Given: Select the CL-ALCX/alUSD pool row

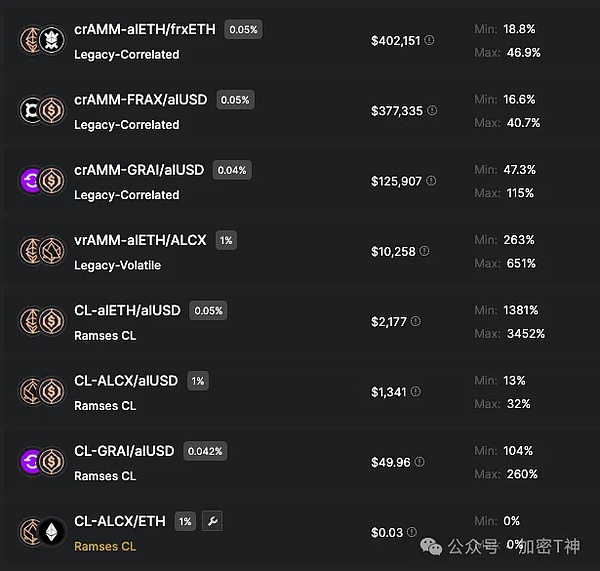Looking at the screenshot, I should click(x=126, y=381).
